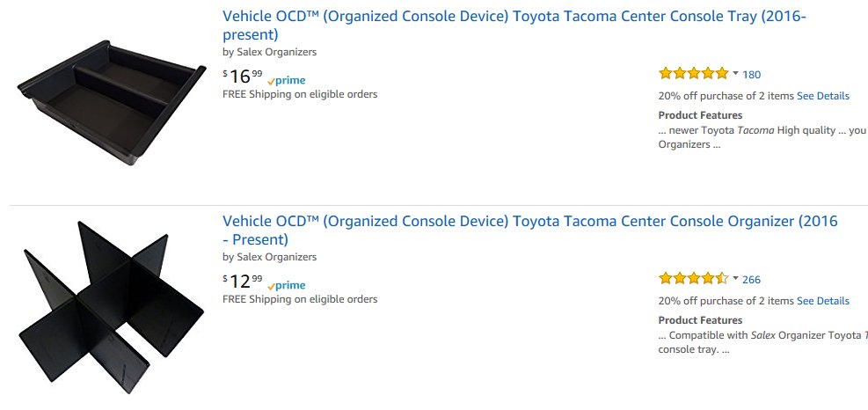This screenshot has width=868, height=410.
Task: Click See Details for the organizer offer
Action: pyautogui.click(x=823, y=301)
